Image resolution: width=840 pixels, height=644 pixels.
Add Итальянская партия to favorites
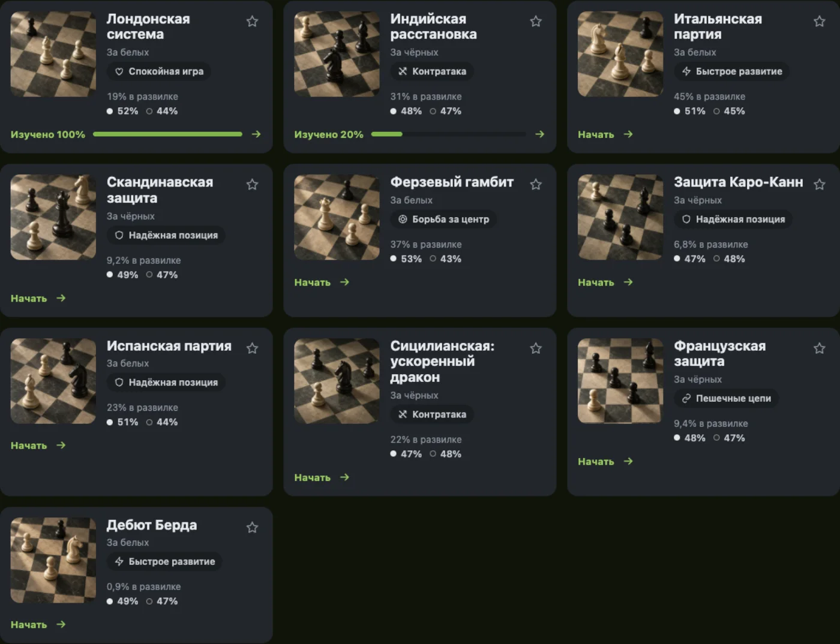[x=819, y=22]
